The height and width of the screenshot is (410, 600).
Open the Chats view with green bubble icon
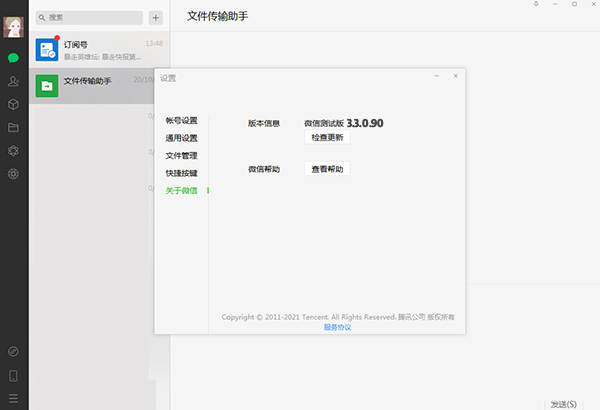pyautogui.click(x=14, y=58)
